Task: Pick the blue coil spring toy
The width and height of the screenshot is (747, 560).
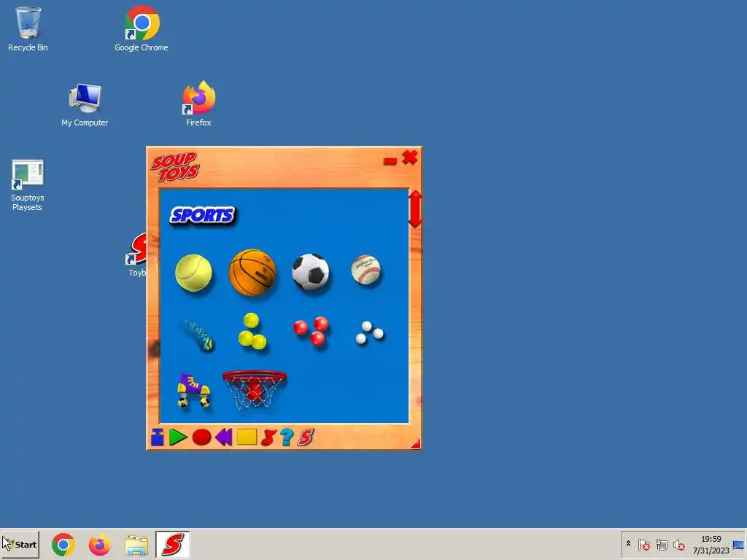Action: coord(197,335)
